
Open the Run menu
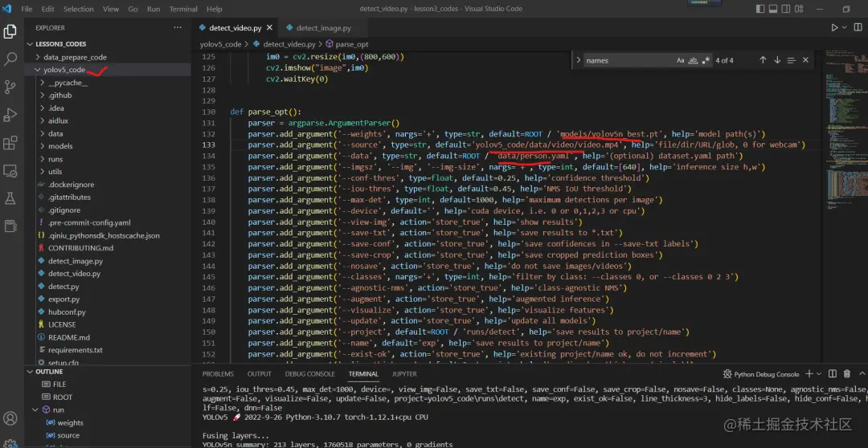tap(154, 9)
